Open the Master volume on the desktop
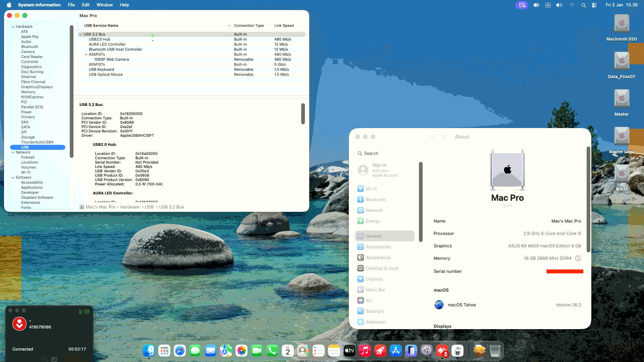The width and height of the screenshot is (644, 362). tap(622, 103)
